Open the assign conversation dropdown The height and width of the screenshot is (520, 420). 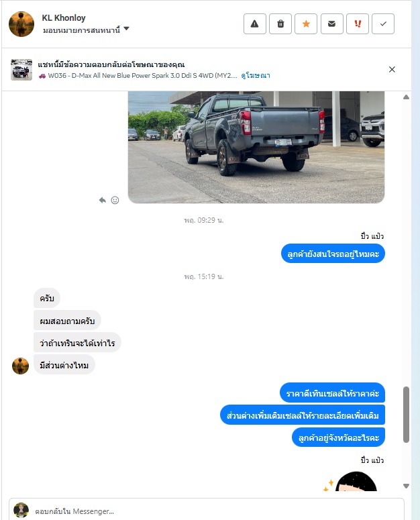(86, 30)
